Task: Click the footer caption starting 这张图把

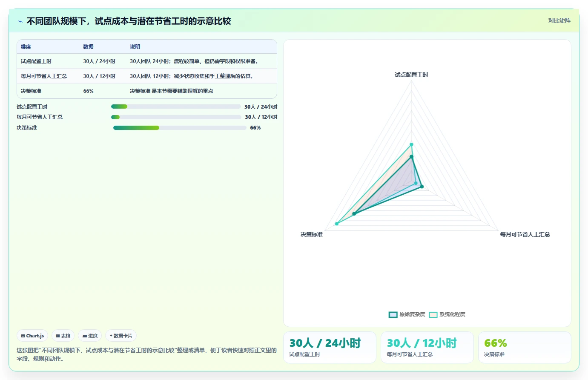Action: tap(146, 354)
